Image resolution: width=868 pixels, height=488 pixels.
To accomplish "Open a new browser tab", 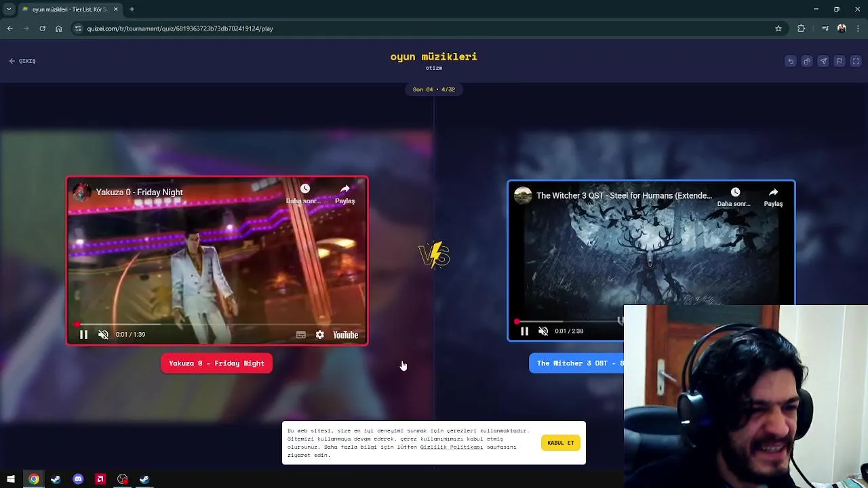I will (132, 9).
